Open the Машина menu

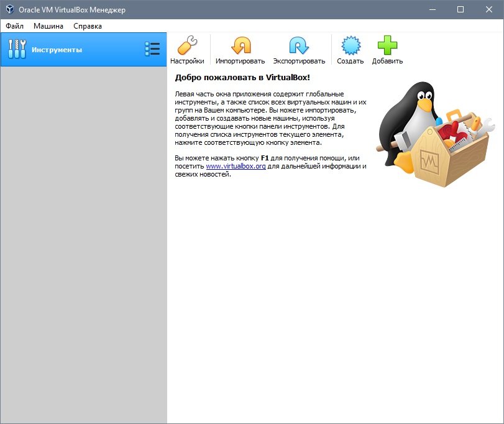click(x=48, y=26)
